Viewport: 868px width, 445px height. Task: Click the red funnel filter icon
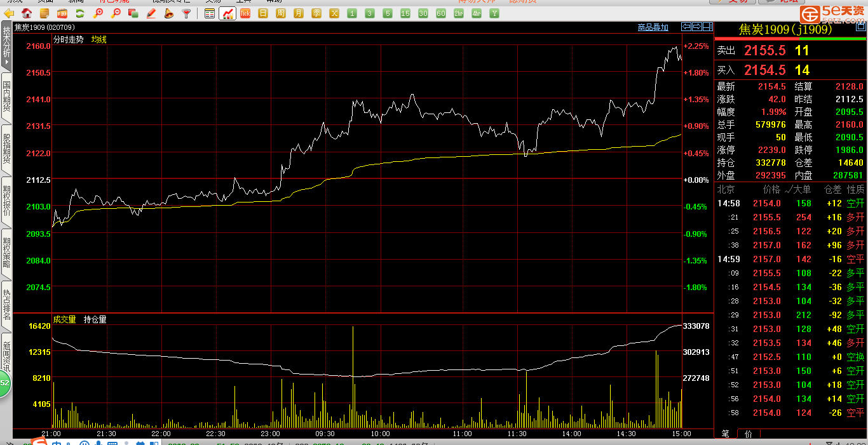(186, 13)
